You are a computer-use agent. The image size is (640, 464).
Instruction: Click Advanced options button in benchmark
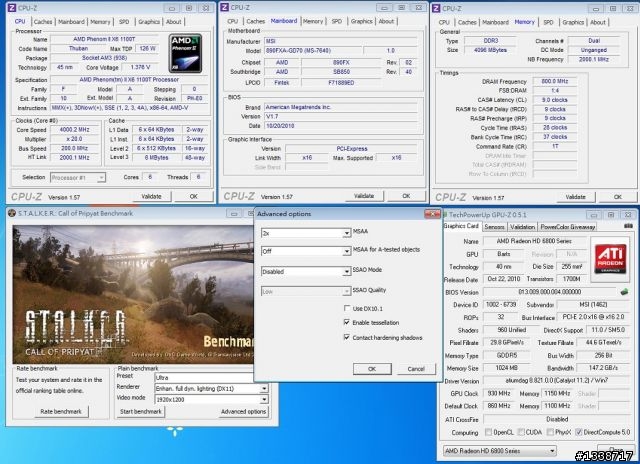pos(243,411)
